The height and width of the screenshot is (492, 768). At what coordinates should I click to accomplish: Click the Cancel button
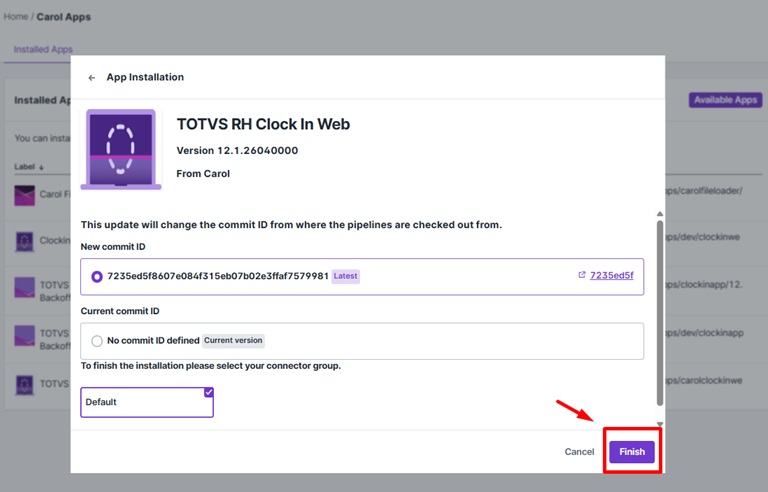tap(579, 452)
